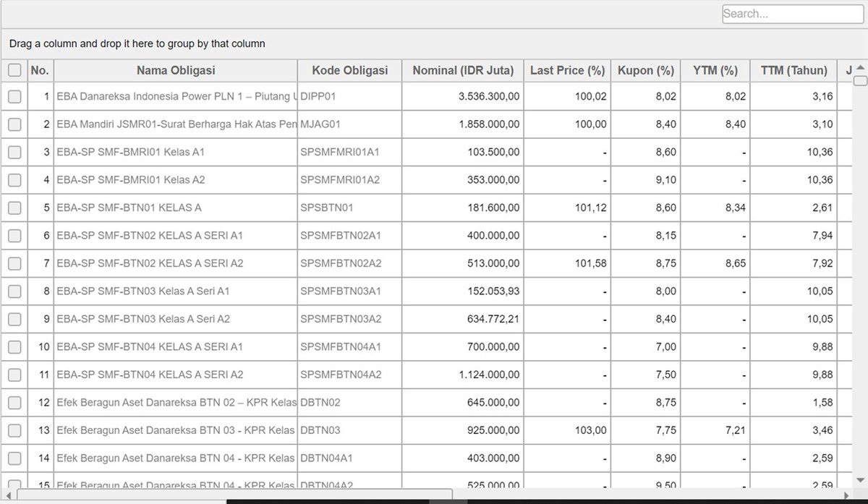The width and height of the screenshot is (868, 504).
Task: Click 'EBA-SP SMF-BTN02 KELAS A SERI A1' cell
Action: pyautogui.click(x=176, y=236)
